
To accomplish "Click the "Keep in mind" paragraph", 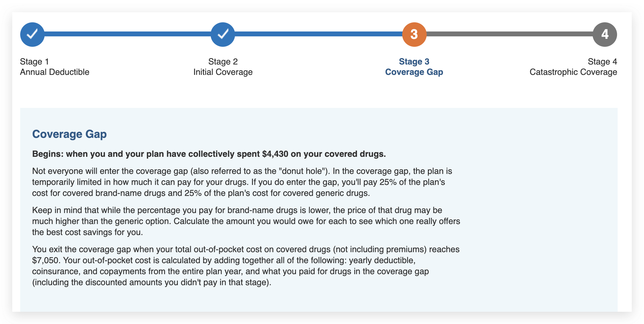I will coord(246,221).
